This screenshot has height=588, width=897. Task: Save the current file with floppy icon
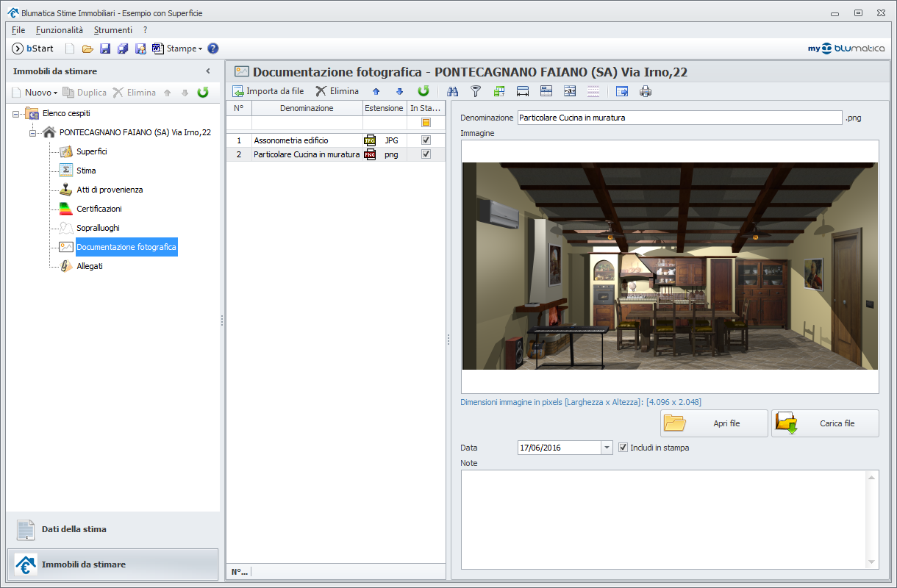pyautogui.click(x=105, y=49)
